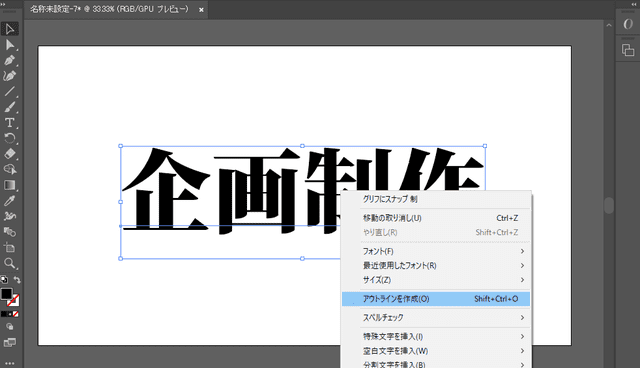Select the Symbol Sprayer tool
This screenshot has width=640, height=368.
pos(9,216)
